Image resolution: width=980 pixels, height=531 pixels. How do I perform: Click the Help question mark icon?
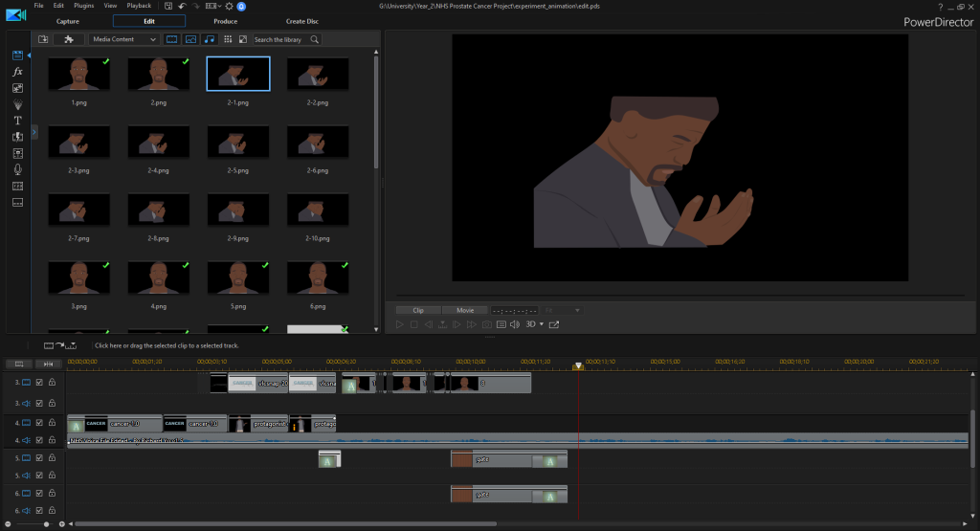(940, 7)
